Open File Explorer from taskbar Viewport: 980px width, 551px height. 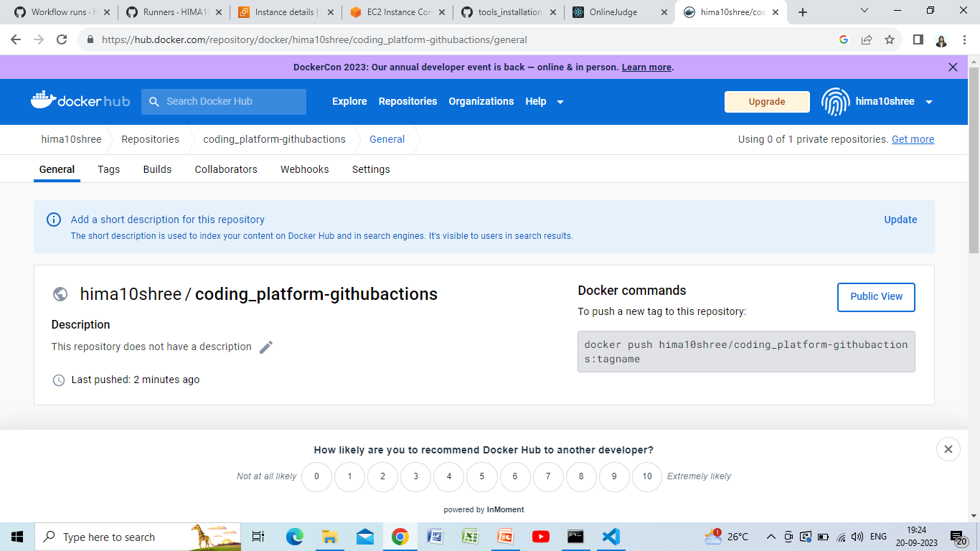330,537
